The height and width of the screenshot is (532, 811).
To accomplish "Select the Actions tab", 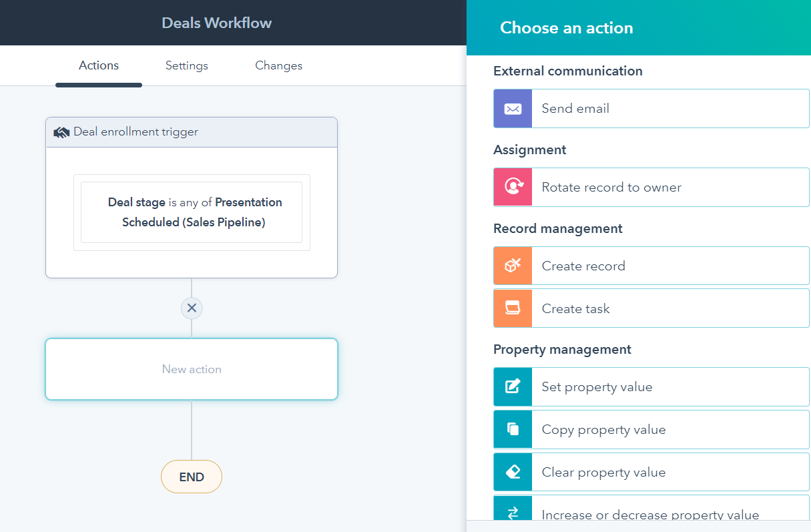I will [x=98, y=65].
